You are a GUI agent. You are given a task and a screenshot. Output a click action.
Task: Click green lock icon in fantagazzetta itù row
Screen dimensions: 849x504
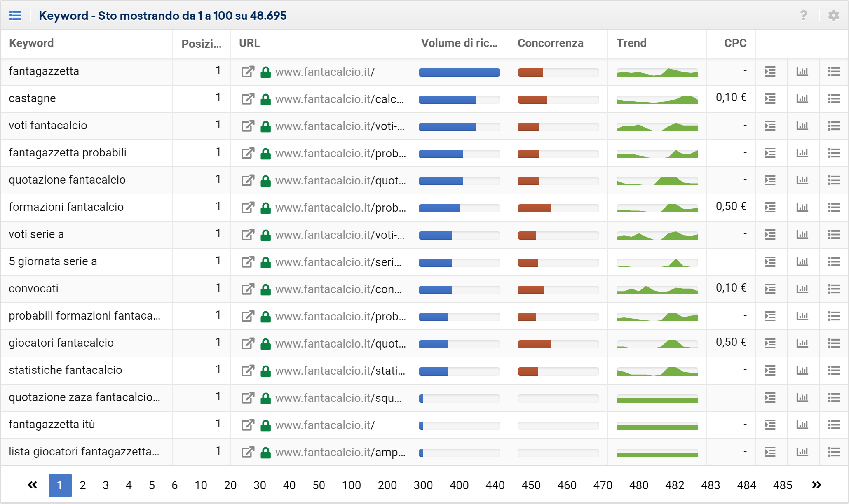click(x=266, y=425)
